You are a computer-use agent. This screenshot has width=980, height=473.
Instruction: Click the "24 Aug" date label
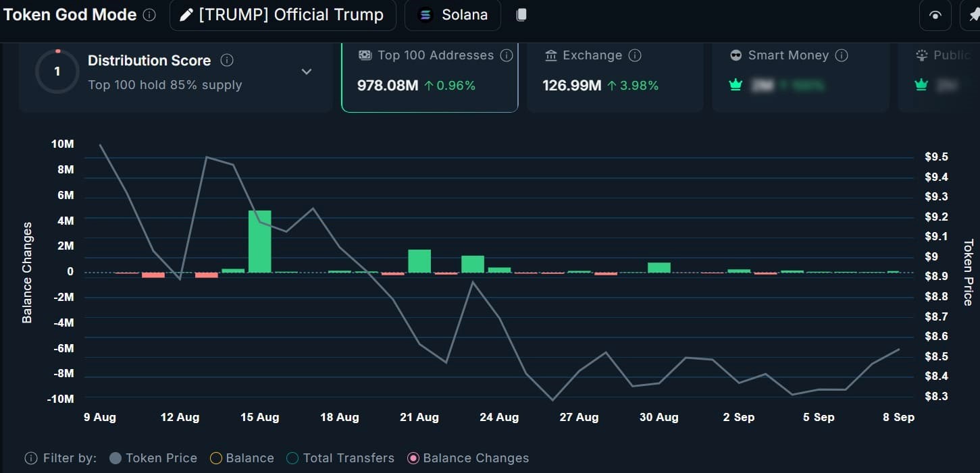pyautogui.click(x=499, y=417)
